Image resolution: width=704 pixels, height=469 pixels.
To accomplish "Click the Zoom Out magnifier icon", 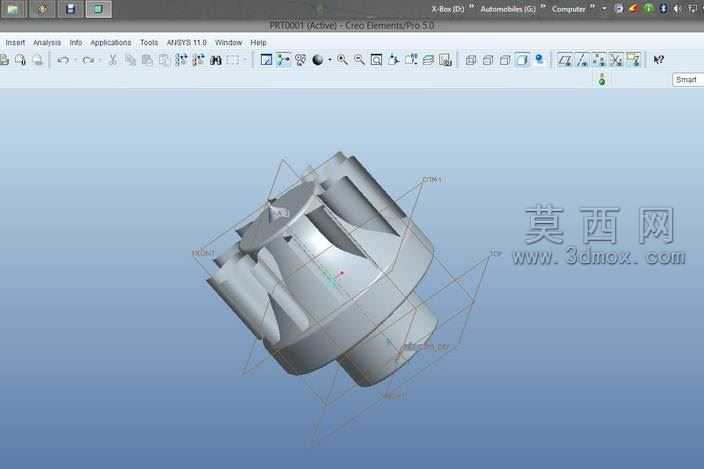I will click(360, 60).
